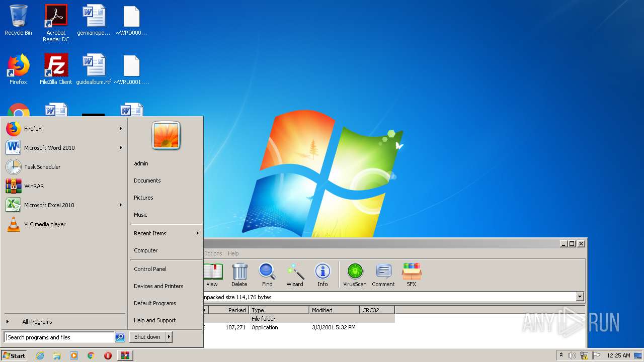Click the search magnifier button in Start menu

120,337
